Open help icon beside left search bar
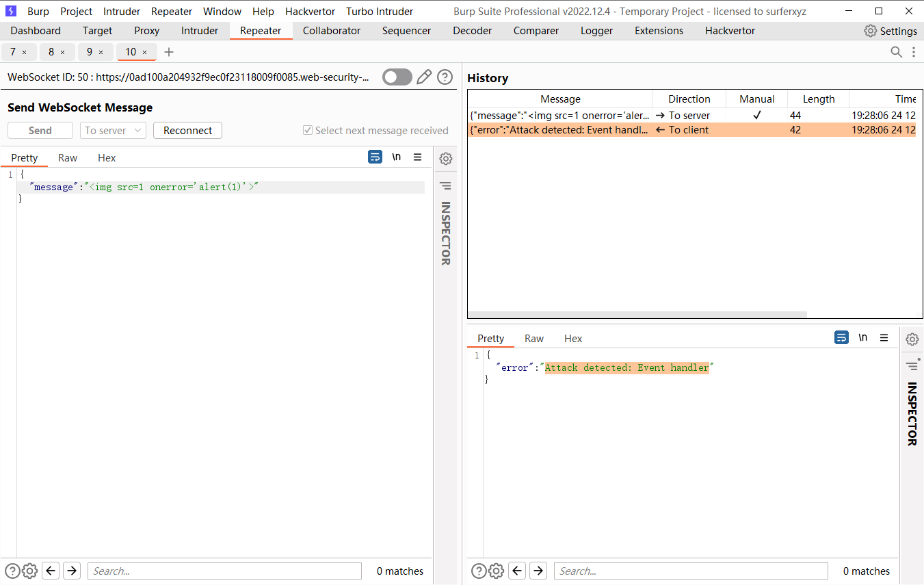 (x=12, y=571)
